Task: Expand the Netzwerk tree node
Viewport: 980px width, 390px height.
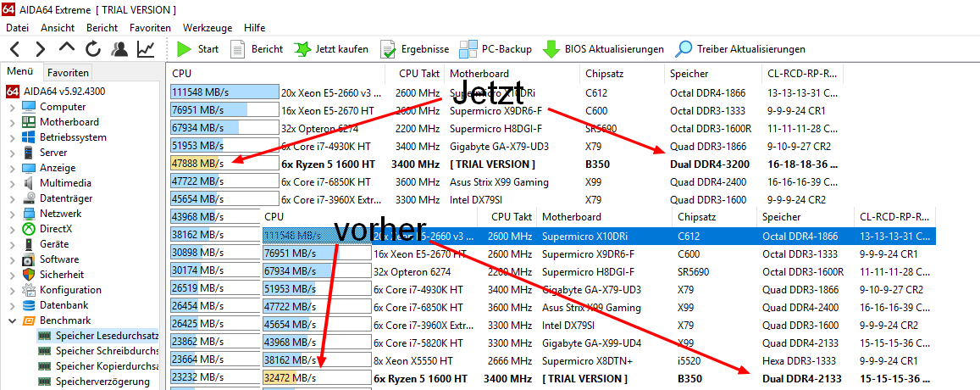Action: pos(13,214)
